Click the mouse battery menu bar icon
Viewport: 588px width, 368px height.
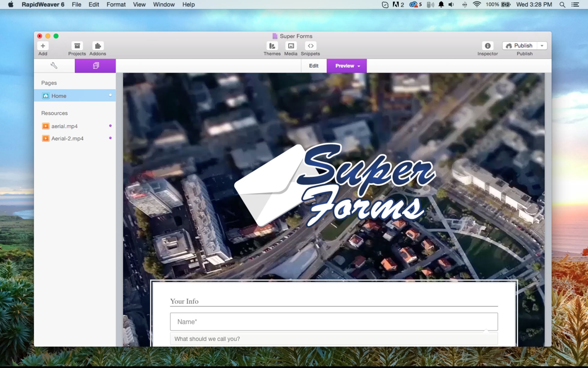(430, 5)
